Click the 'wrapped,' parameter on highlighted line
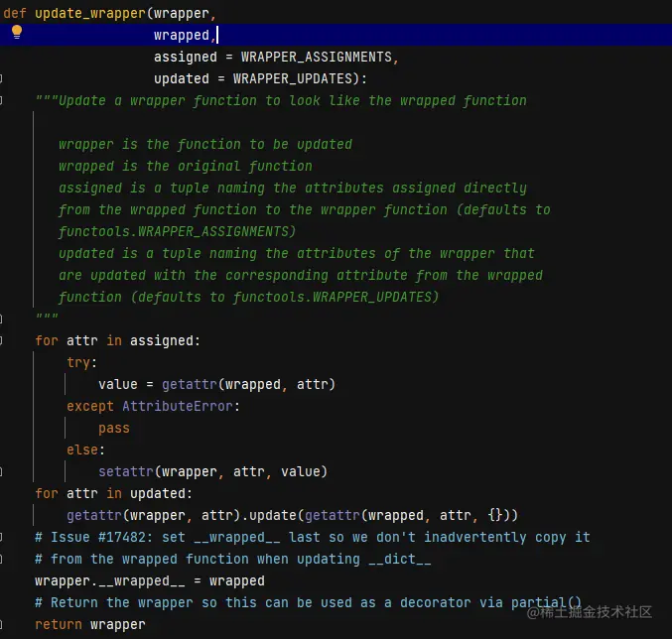This screenshot has height=639, width=672. pos(182,35)
